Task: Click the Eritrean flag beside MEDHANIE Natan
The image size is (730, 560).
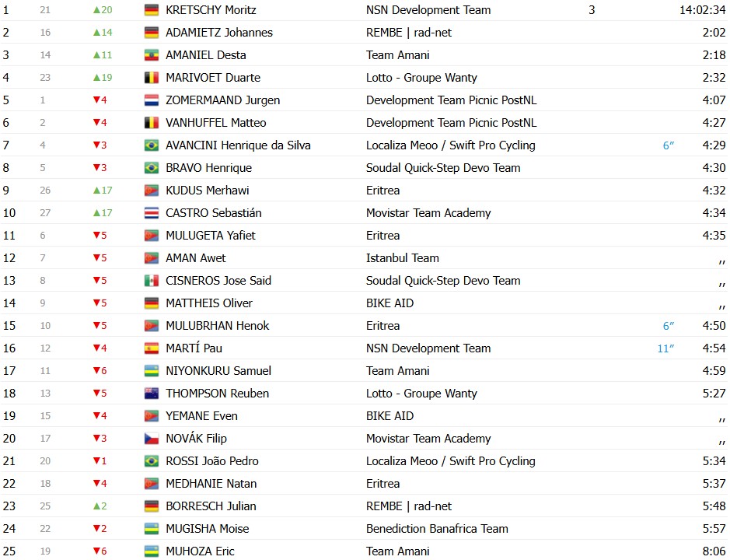Action: pos(152,484)
